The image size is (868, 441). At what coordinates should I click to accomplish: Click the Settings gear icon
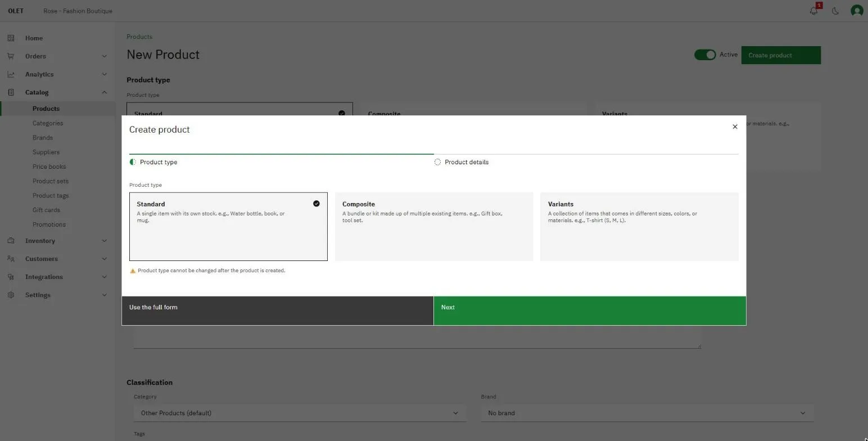[11, 295]
